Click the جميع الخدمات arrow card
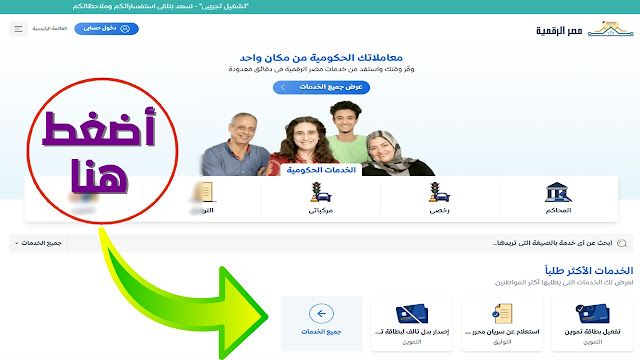This screenshot has width=640, height=360. click(x=321, y=324)
